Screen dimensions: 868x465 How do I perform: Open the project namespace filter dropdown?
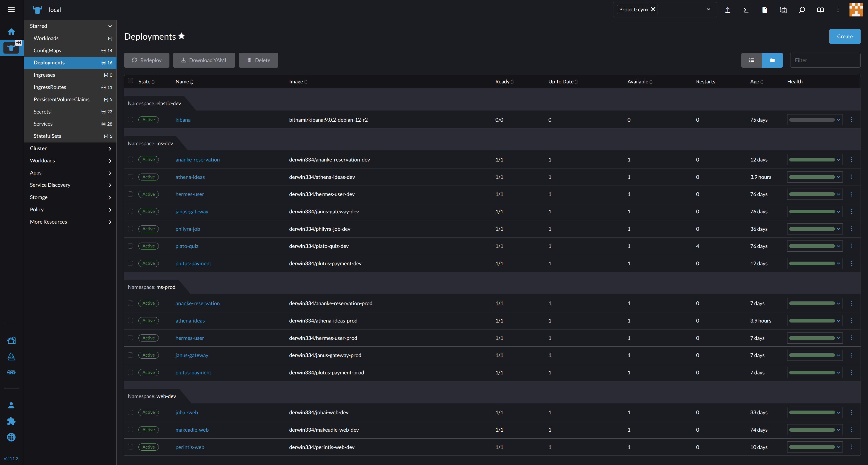pyautogui.click(x=708, y=9)
